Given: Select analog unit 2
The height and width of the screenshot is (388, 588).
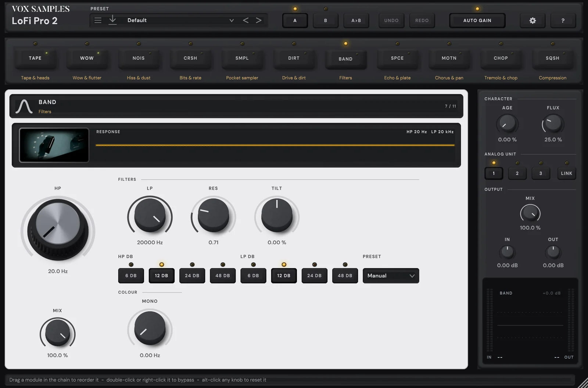Looking at the screenshot, I should (517, 173).
